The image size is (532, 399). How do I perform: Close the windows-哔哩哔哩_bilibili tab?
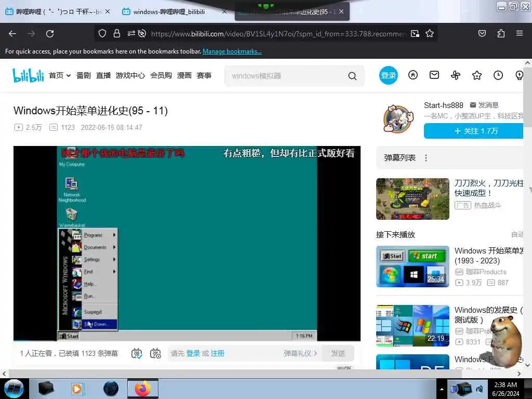pyautogui.click(x=224, y=11)
